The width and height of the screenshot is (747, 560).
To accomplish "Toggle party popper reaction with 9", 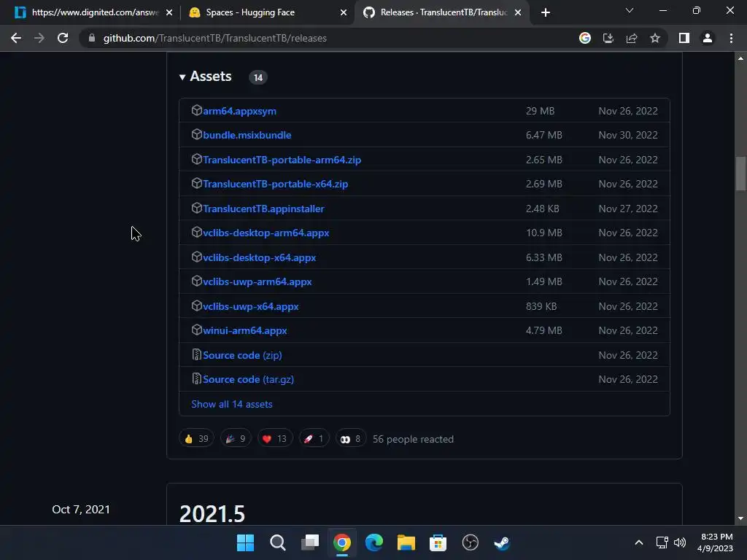I will pyautogui.click(x=236, y=438).
